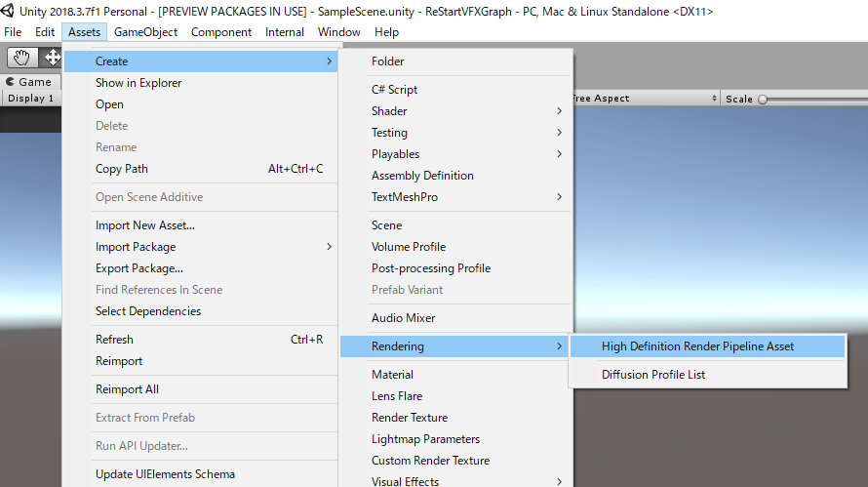Image resolution: width=868 pixels, height=487 pixels.
Task: Create an Assembly Definition
Action: tap(455, 175)
